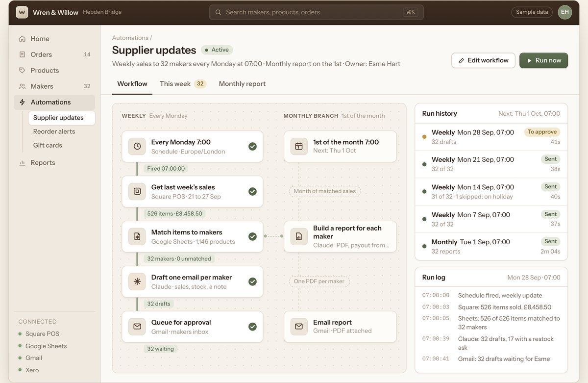The image size is (588, 383).
Task: Click the Active status badge
Action: [217, 50]
